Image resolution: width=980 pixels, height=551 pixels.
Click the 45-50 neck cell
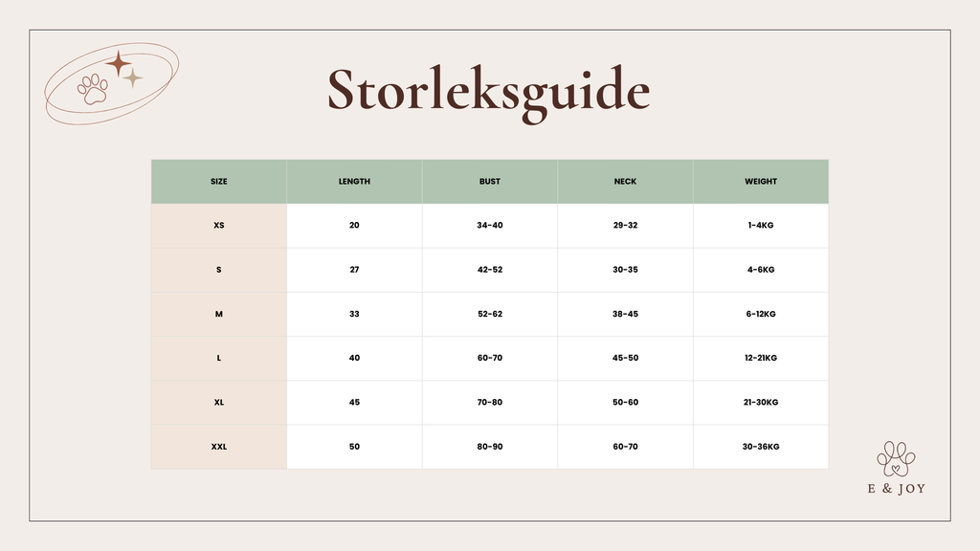click(x=625, y=358)
